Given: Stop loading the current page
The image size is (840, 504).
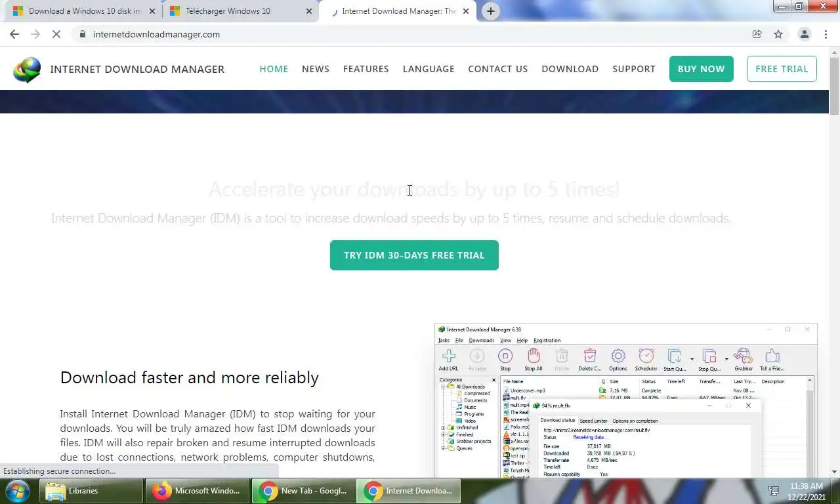Looking at the screenshot, I should coord(56,34).
